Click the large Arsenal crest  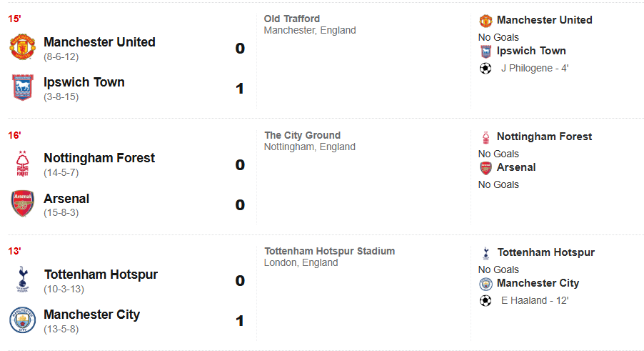pyautogui.click(x=22, y=204)
